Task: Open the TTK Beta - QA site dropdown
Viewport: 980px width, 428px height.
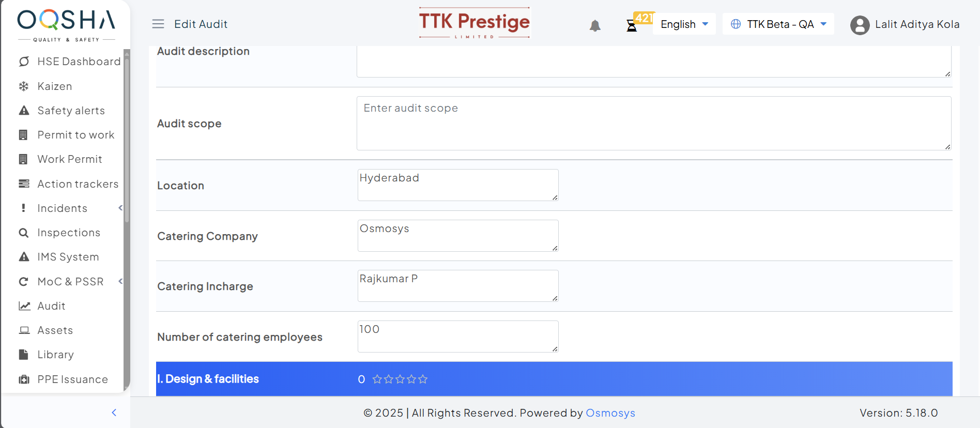Action: click(x=778, y=24)
